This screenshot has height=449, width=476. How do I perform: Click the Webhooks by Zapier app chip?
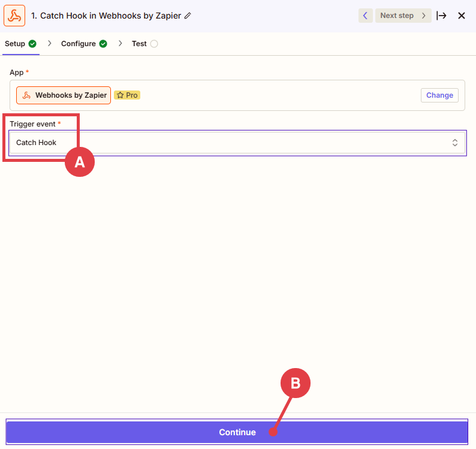64,95
